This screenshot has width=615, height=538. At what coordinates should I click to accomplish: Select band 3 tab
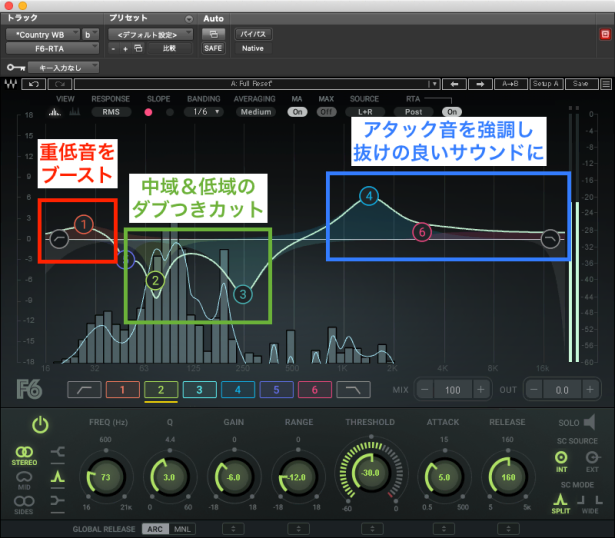[199, 390]
